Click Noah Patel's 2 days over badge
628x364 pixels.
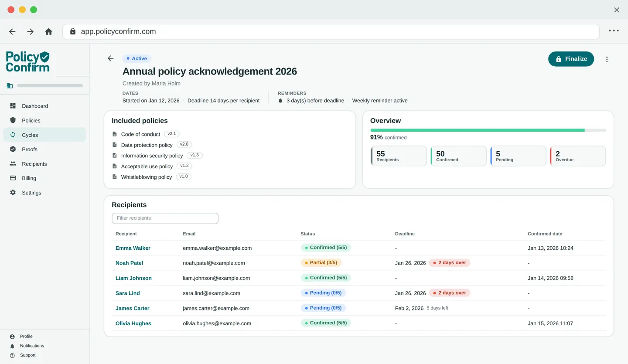(450, 263)
